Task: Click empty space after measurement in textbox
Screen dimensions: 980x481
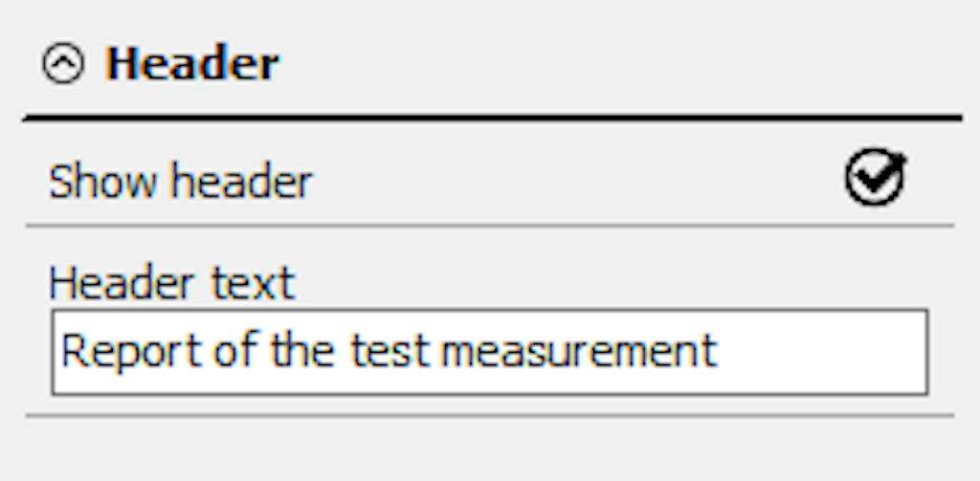Action: 819,352
